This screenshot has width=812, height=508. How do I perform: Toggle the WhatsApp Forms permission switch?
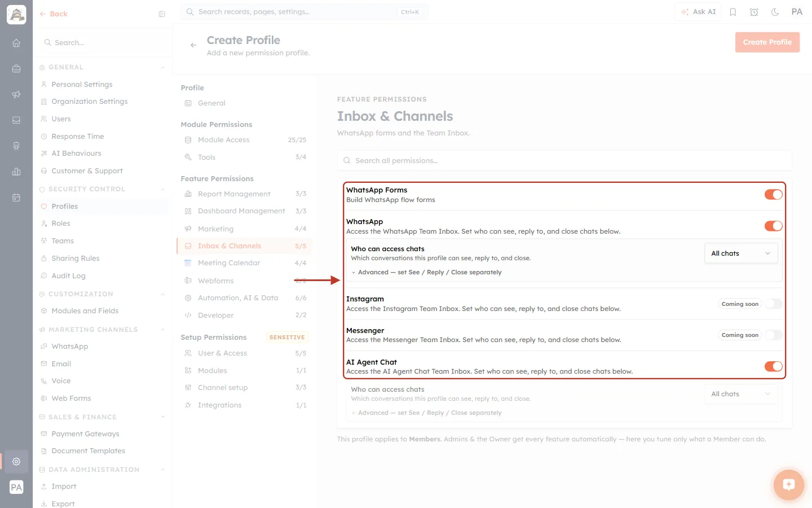[x=773, y=195]
